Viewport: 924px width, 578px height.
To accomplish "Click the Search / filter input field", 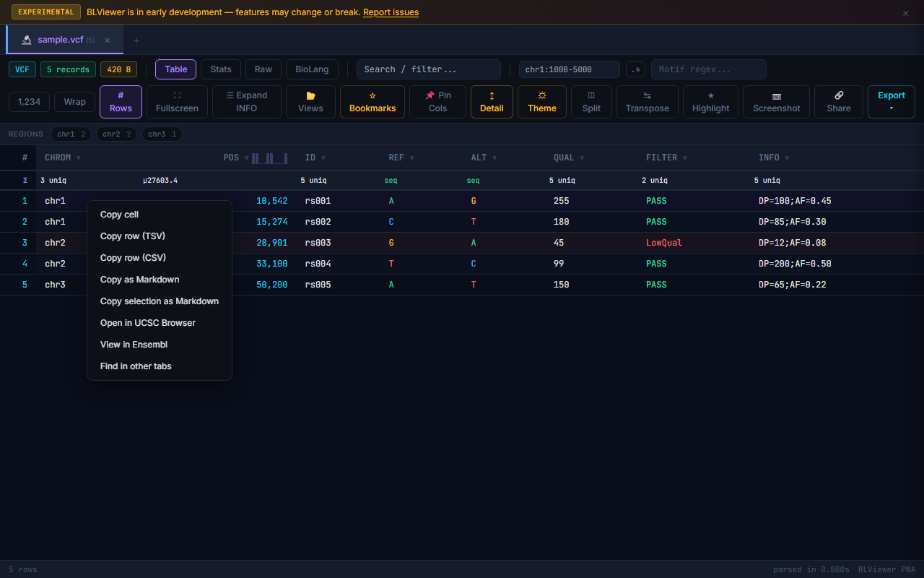I will point(428,69).
